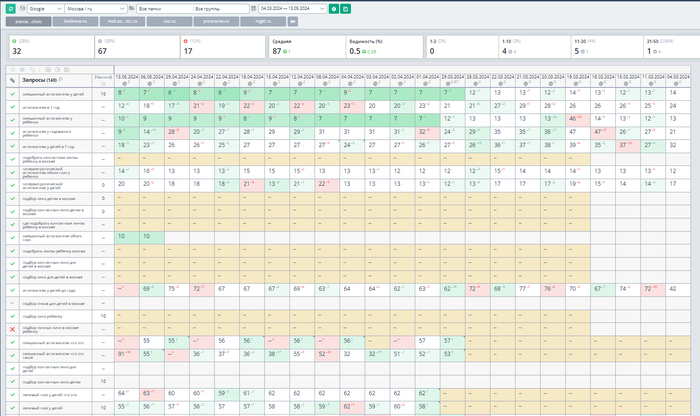Click checkmark on астигматизм у детей до года row
This screenshot has height=416, width=700.
tap(12, 290)
